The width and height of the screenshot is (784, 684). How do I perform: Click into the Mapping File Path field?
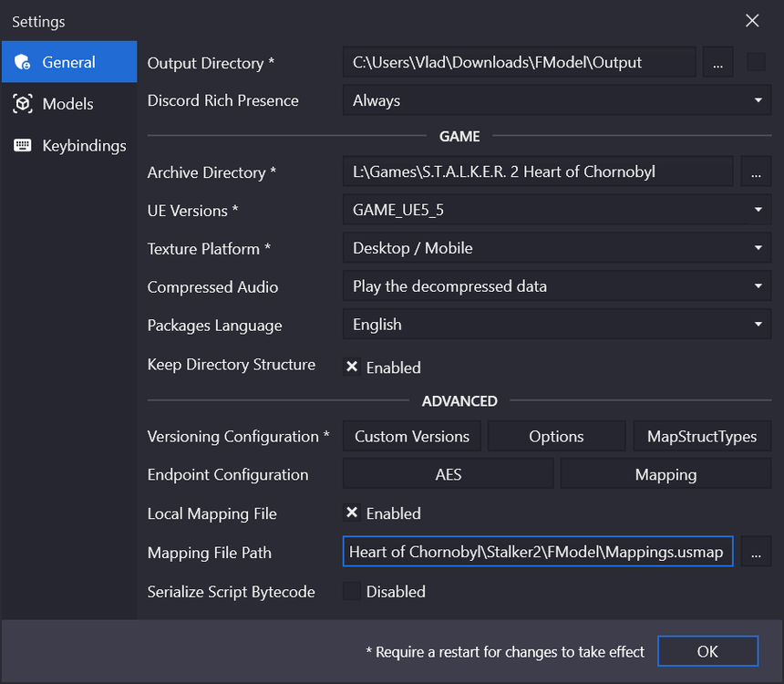tap(538, 553)
